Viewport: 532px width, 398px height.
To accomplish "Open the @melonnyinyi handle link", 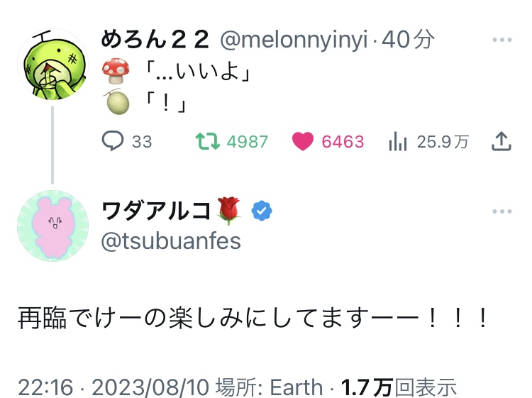I will [294, 40].
